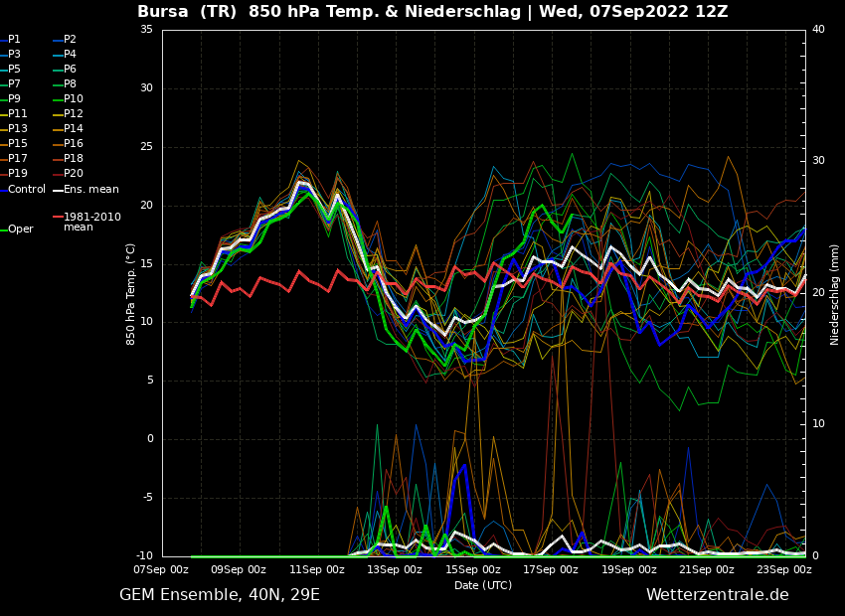Viewport: 845px width, 616px height.
Task: Click the 15Sep 00z date label
Action: click(x=473, y=569)
